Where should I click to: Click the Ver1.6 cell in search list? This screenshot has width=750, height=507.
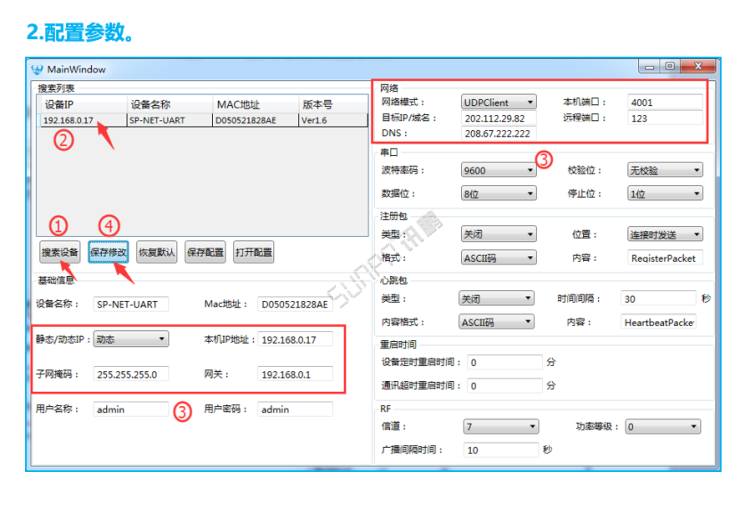pos(332,120)
